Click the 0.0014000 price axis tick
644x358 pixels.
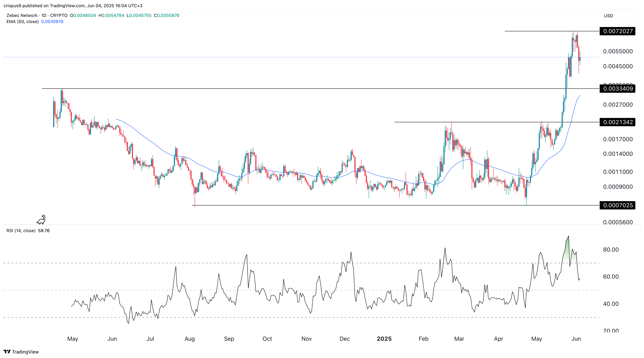point(618,154)
